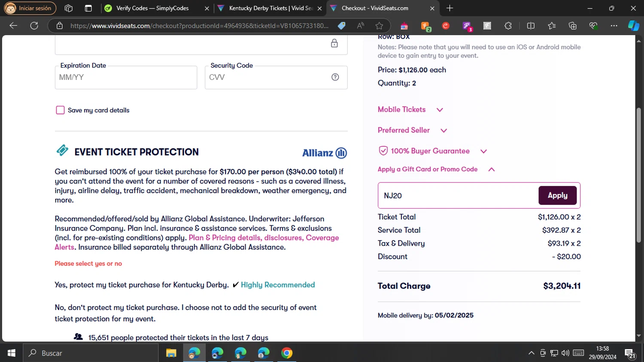Open the Copilot sidebar icon
Viewport: 644px width, 362px height.
(633, 26)
